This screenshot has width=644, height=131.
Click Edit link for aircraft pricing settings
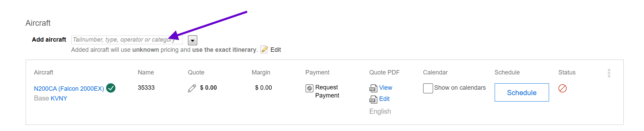275,50
